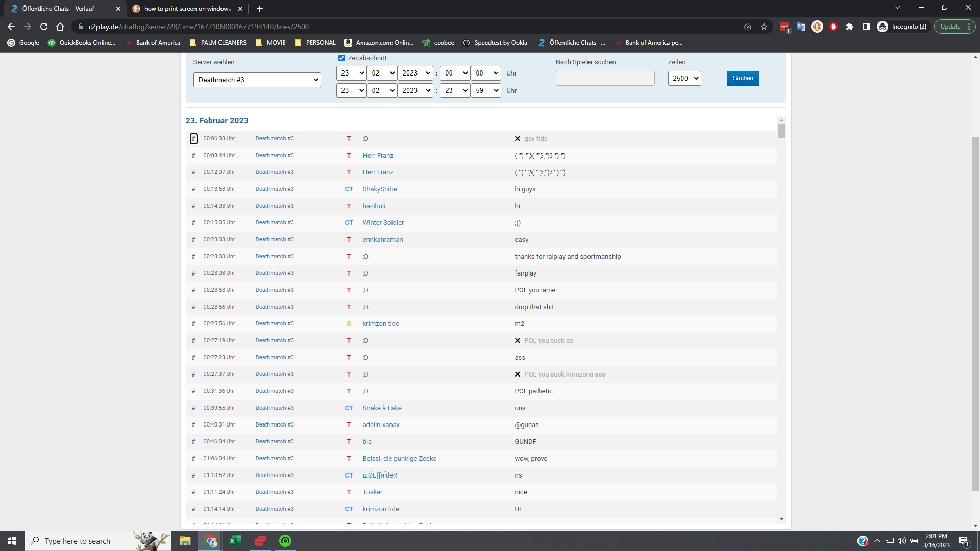980x551 pixels.
Task: Click the permalink hash icon for 00:06:33 message
Action: (193, 139)
